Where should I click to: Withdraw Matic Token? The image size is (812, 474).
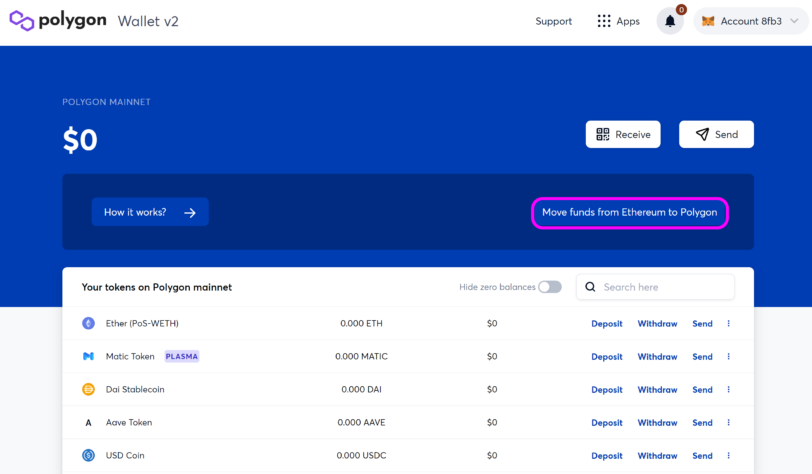pos(657,357)
